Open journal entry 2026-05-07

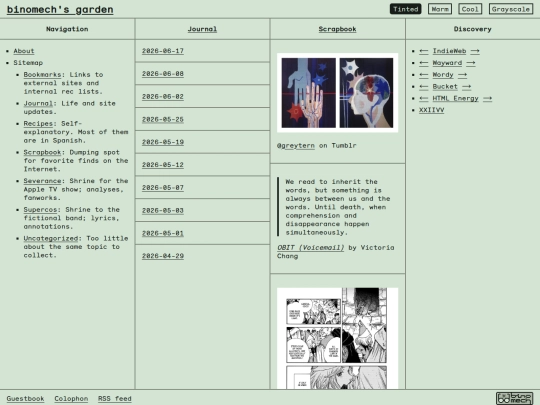coord(163,188)
